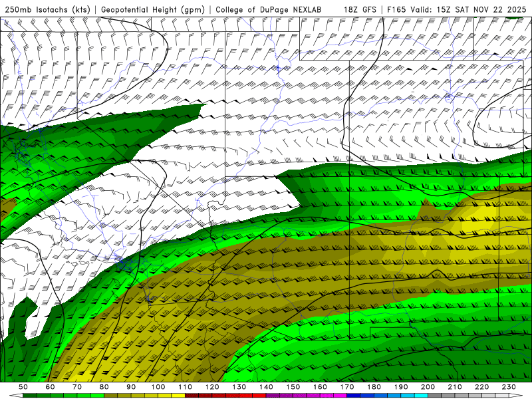This screenshot has width=532, height=399.
Task: Click the pure red swatch ending at 140
Action: 259,396
